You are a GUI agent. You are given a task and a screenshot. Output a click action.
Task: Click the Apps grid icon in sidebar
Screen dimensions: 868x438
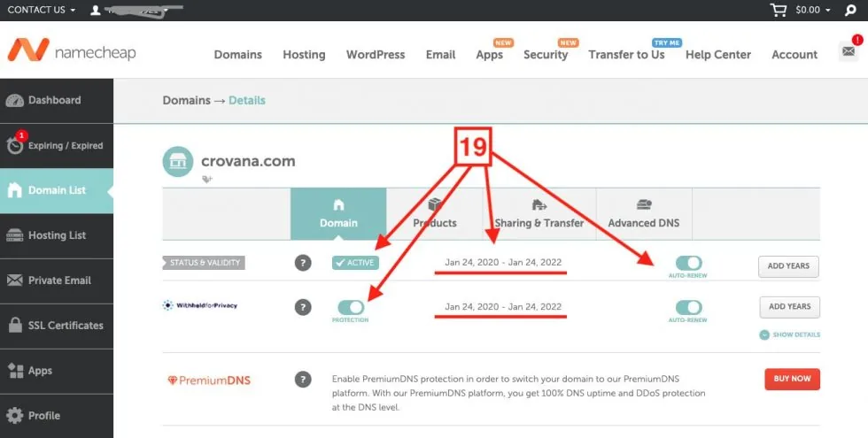tap(16, 371)
